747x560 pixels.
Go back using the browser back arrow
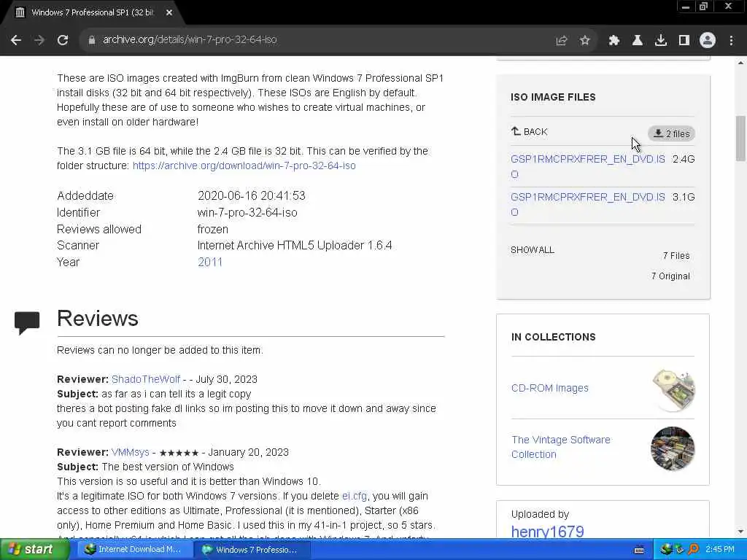click(16, 40)
